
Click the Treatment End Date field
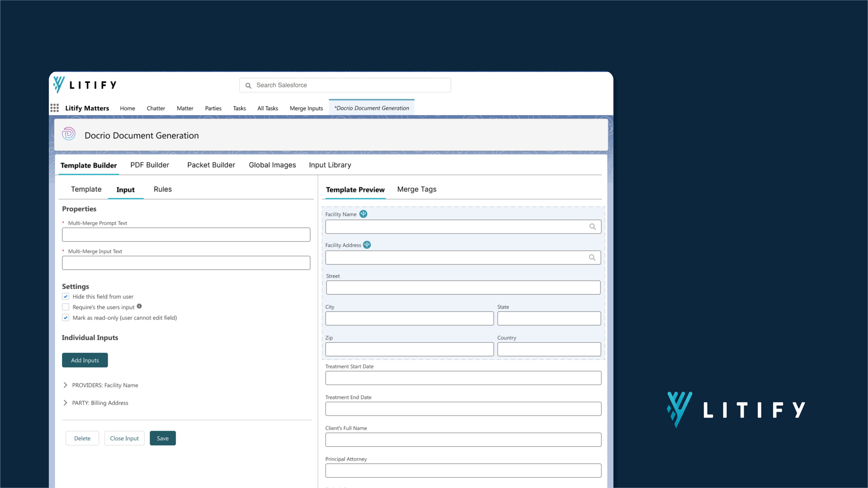(x=463, y=409)
